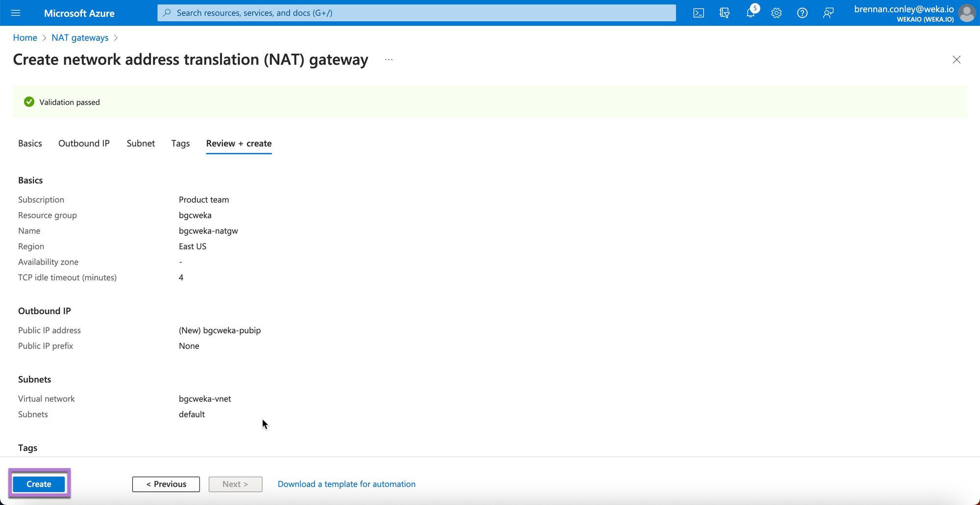Launch Cloud Shell from top bar
Viewport: 980px width, 505px height.
(x=699, y=13)
